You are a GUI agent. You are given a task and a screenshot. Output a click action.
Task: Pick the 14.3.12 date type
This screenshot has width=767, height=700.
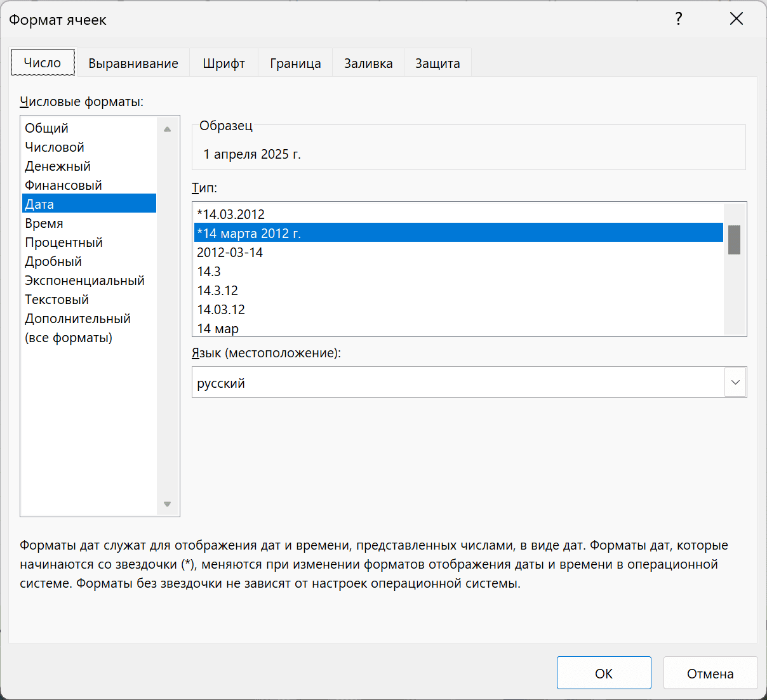[x=458, y=290]
